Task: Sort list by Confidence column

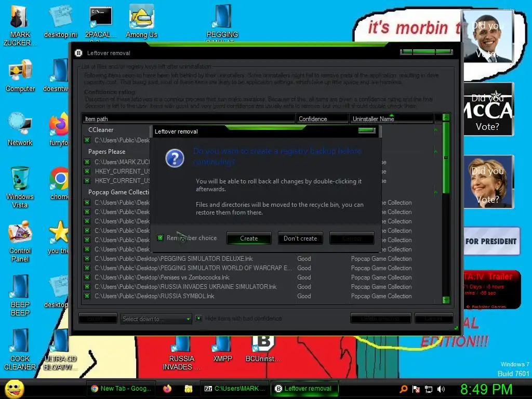Action: pos(322,119)
